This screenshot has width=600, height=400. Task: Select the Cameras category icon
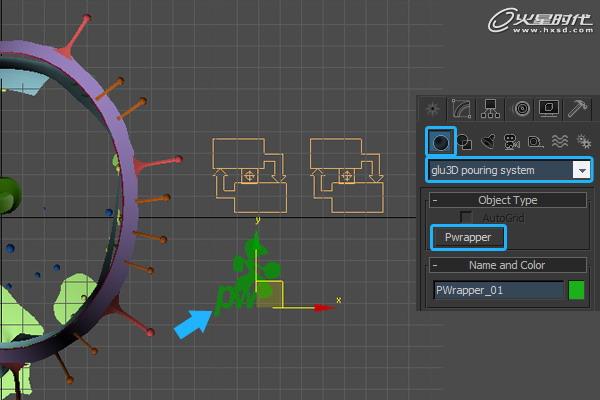coord(512,142)
